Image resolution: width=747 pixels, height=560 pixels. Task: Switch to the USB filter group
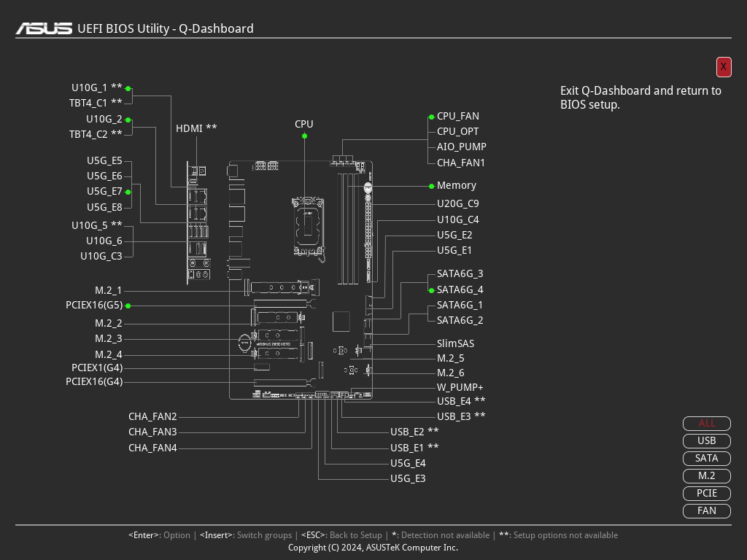coord(706,440)
